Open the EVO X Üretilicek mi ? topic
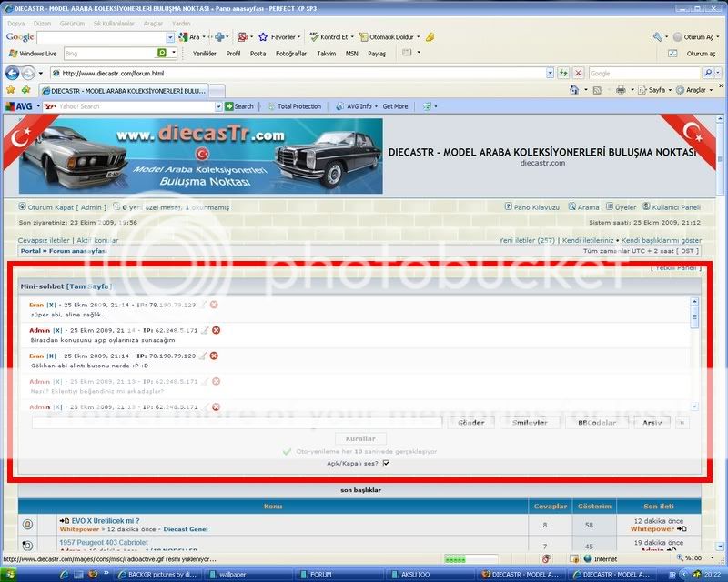 (106, 521)
